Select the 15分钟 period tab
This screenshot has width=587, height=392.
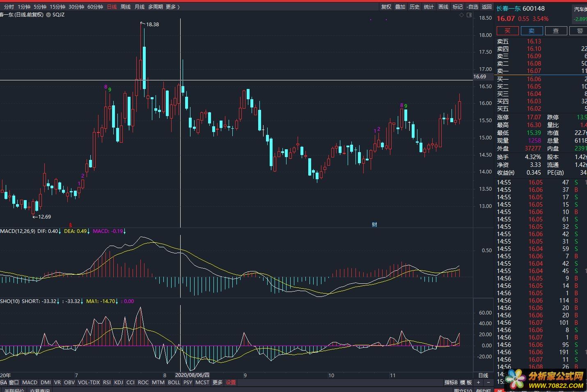point(57,7)
